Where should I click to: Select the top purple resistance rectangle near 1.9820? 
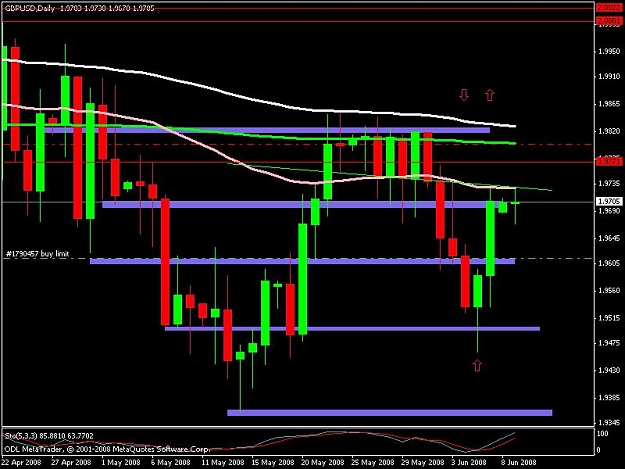266,130
